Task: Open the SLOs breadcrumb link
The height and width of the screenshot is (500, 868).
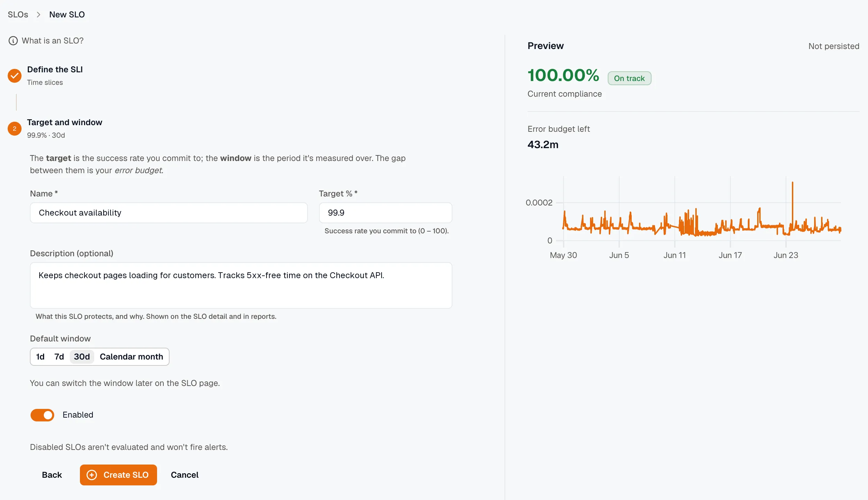Action: [x=18, y=15]
